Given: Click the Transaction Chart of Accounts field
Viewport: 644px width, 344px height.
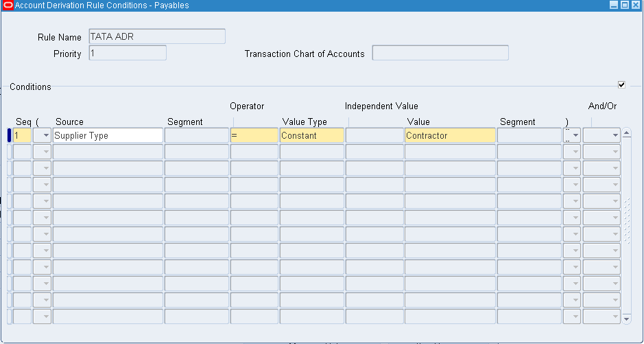Looking at the screenshot, I should click(440, 54).
